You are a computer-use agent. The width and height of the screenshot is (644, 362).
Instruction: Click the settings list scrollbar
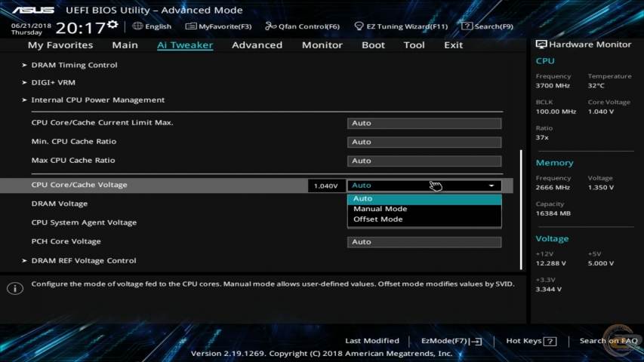pyautogui.click(x=521, y=210)
